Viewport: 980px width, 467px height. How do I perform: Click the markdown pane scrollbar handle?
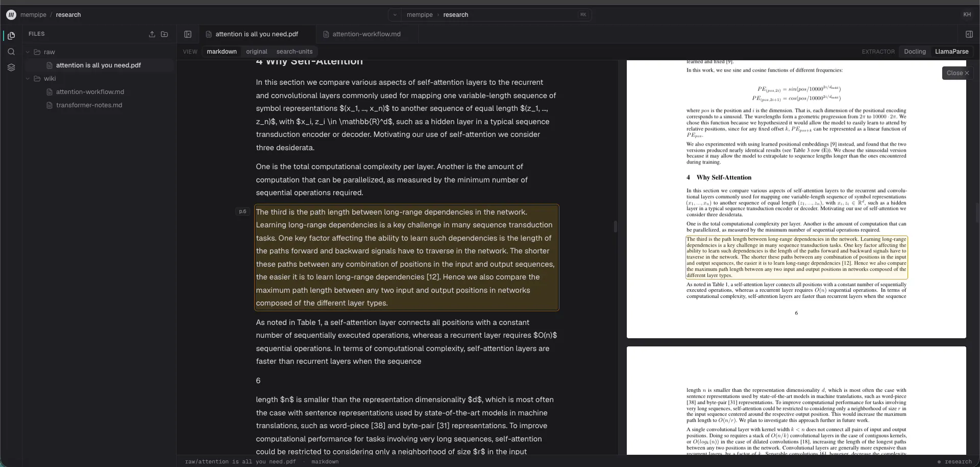[616, 226]
